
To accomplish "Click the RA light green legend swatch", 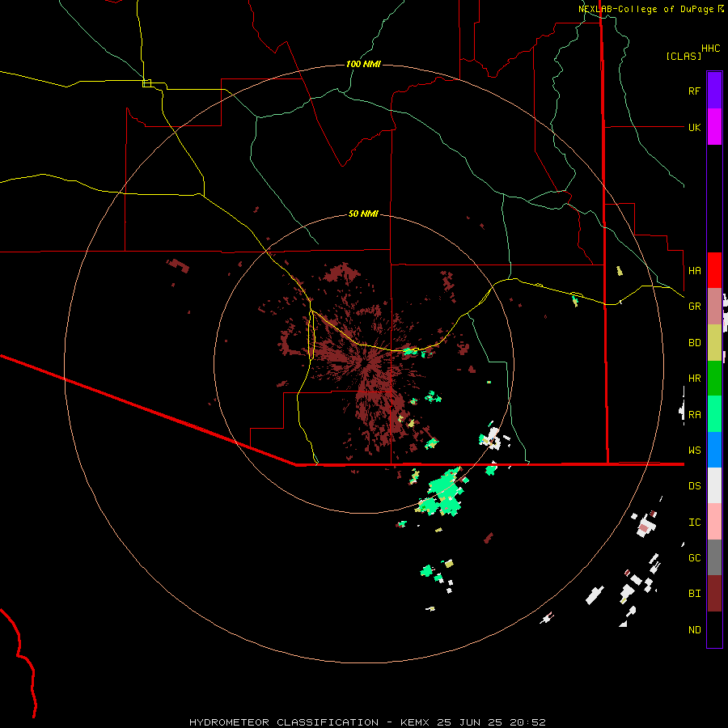I will [714, 414].
